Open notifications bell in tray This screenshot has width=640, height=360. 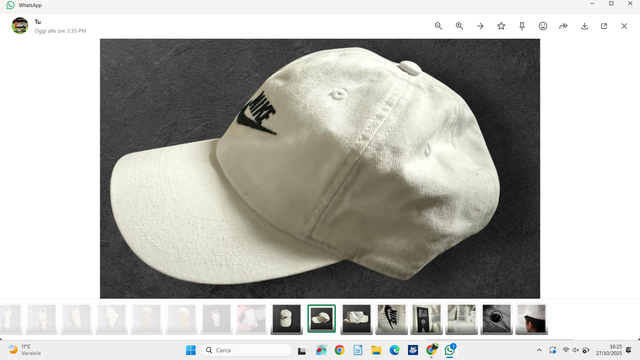tap(629, 350)
